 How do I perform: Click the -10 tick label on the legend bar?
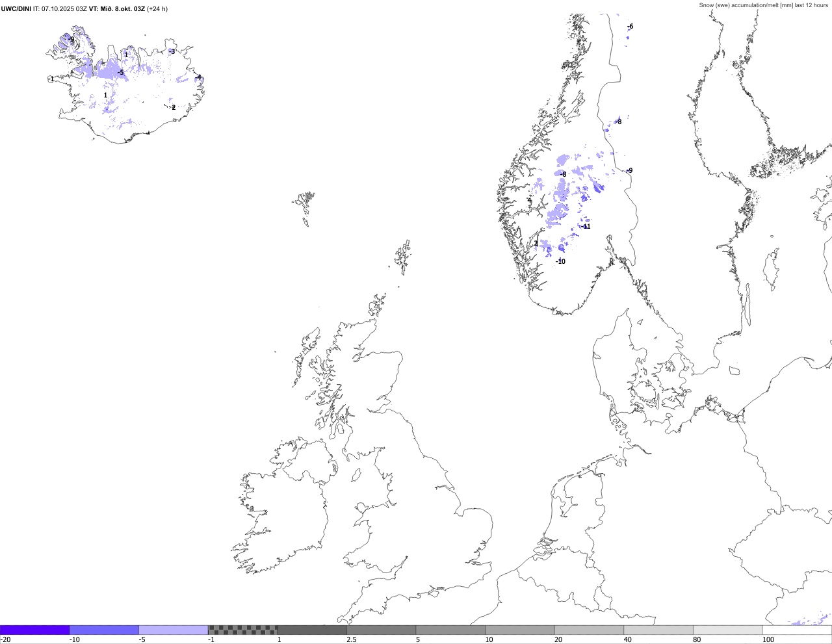[76, 639]
